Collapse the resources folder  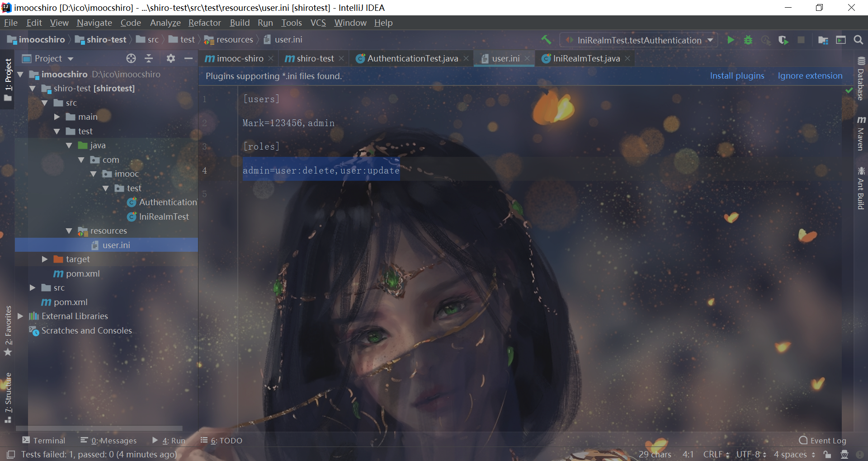[69, 231]
